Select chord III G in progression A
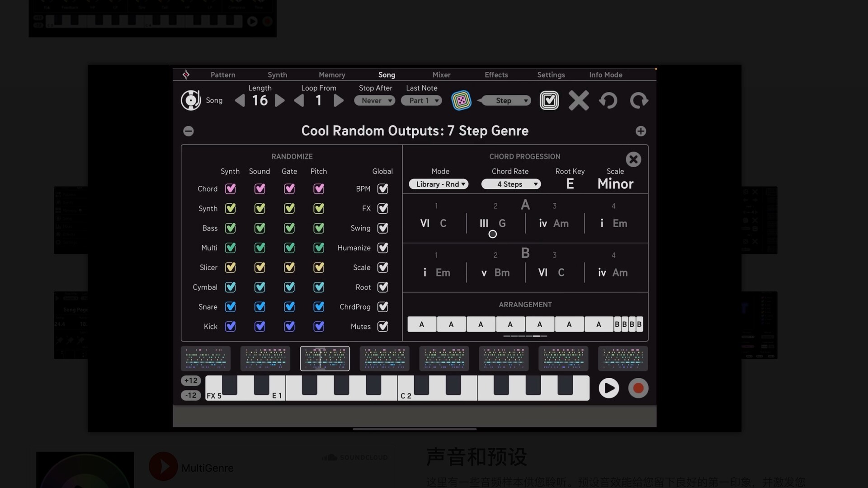This screenshot has height=488, width=868. 493,223
